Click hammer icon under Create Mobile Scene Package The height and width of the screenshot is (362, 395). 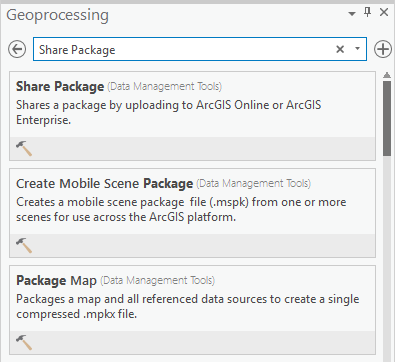click(x=24, y=245)
